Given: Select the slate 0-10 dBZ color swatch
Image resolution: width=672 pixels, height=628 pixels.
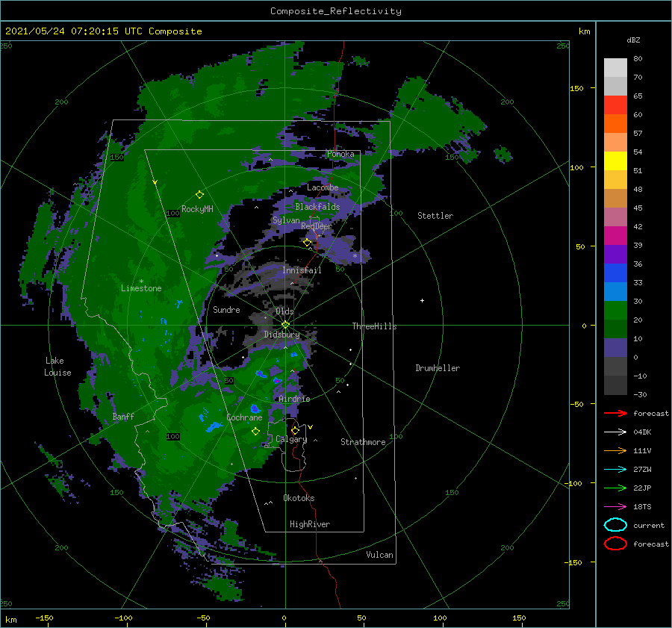Looking at the screenshot, I should pyautogui.click(x=615, y=348).
